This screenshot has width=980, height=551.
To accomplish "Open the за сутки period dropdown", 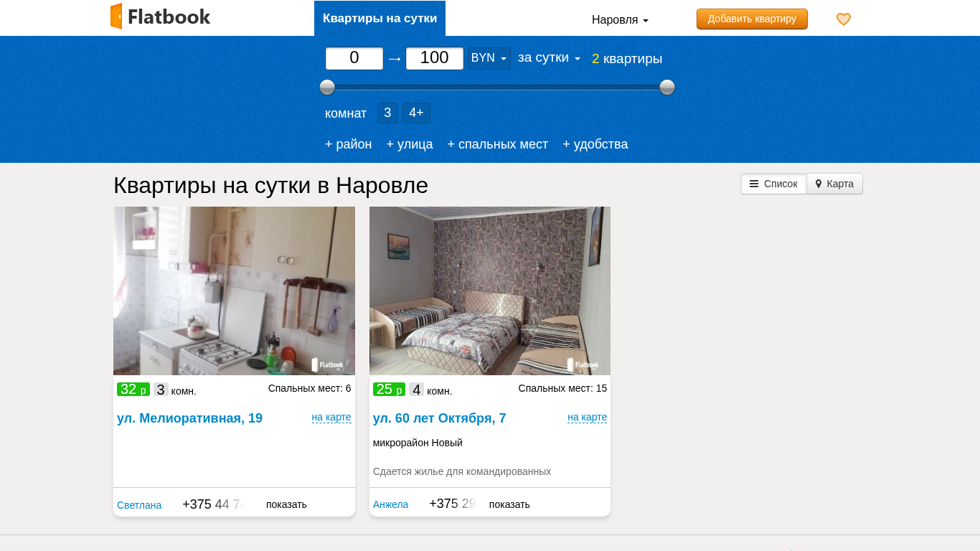I will click(549, 58).
